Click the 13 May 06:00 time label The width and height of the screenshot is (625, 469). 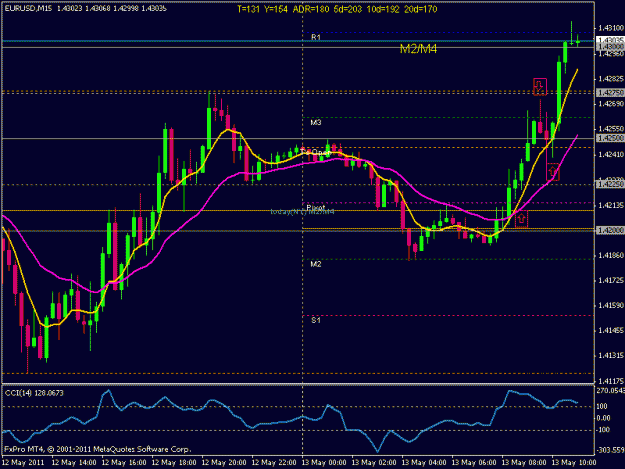tap(474, 463)
